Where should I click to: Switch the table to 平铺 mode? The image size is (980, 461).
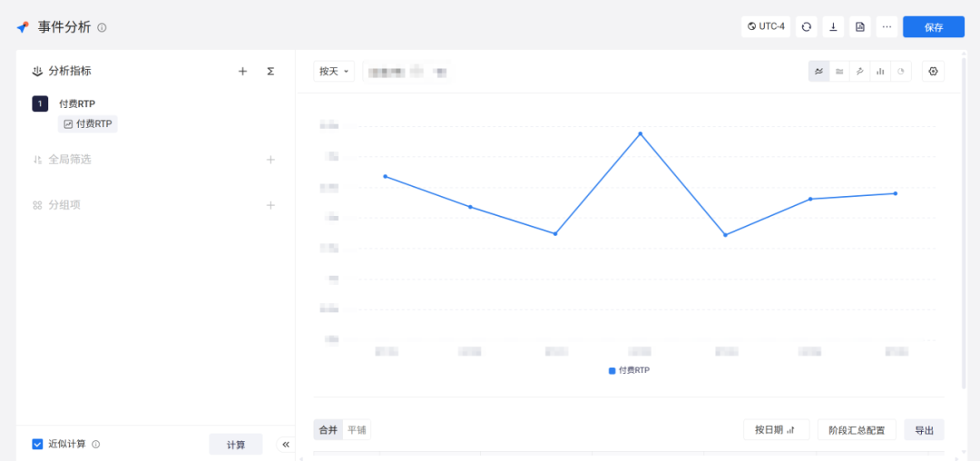357,430
